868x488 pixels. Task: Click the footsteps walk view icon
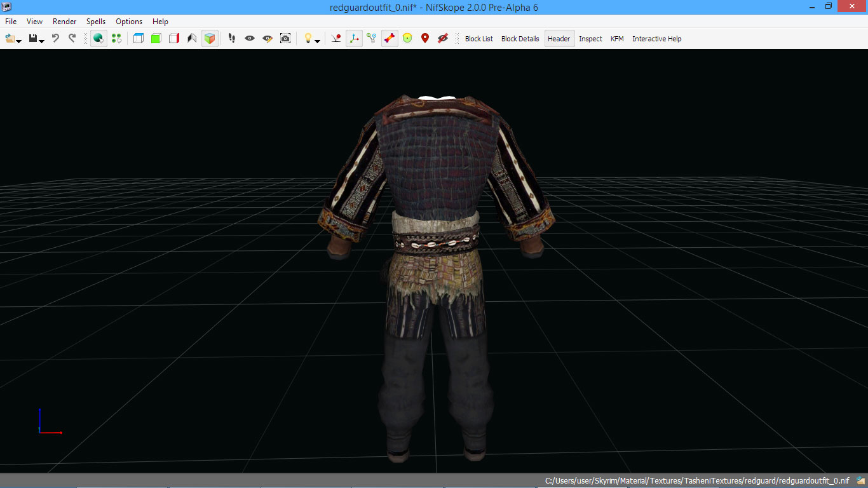[232, 39]
